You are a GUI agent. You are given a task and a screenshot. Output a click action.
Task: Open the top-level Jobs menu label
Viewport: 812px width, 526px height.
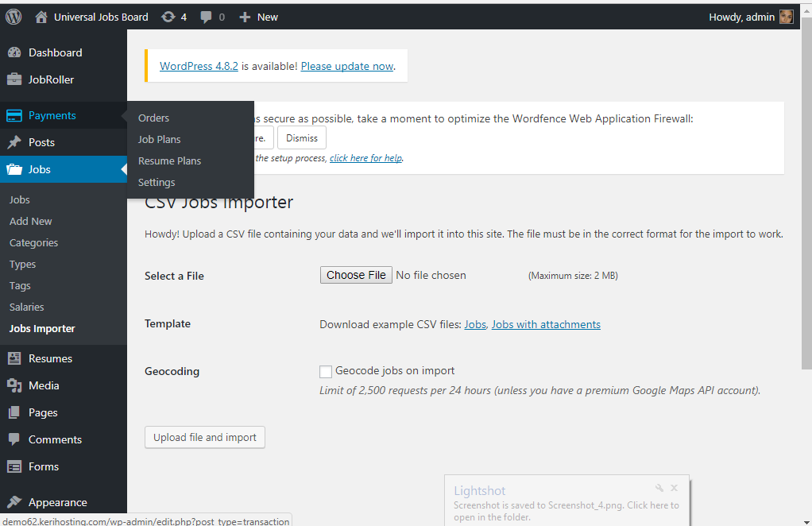(40, 169)
